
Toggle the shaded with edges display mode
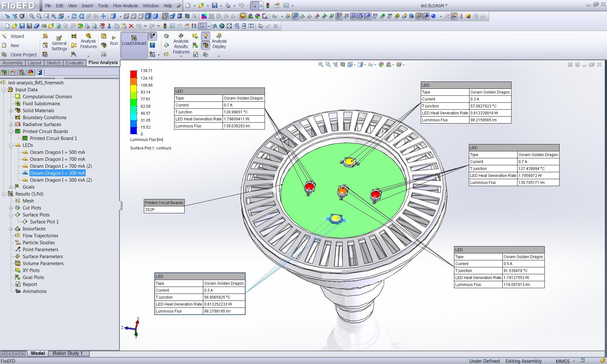(148, 16)
